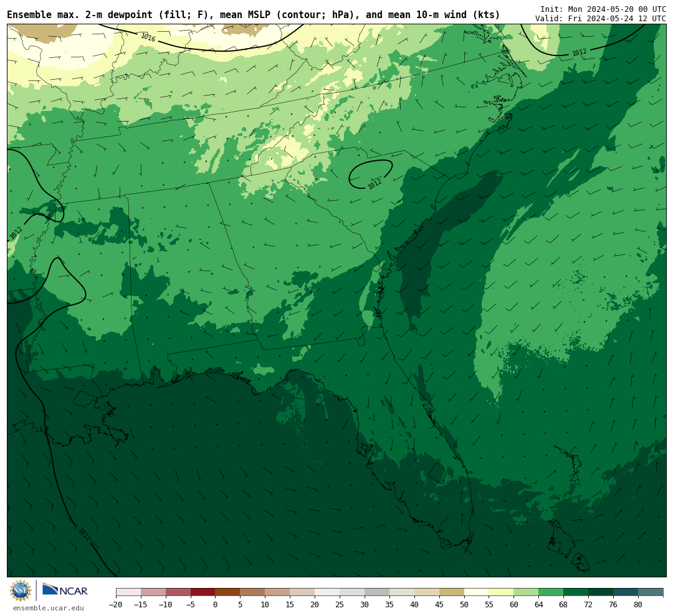Click the colorbar label '0'
The height and width of the screenshot is (616, 673).
pos(216,605)
